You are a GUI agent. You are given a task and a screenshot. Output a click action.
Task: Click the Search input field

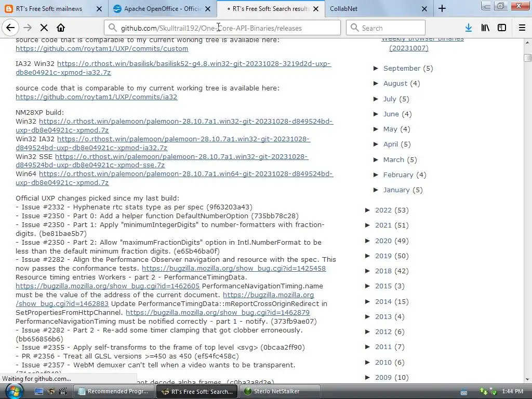pyautogui.click(x=385, y=28)
